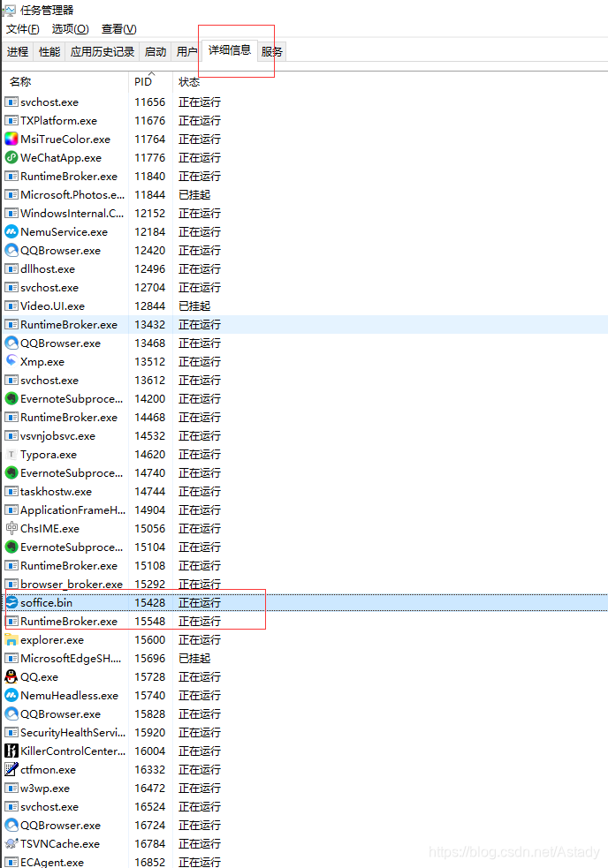Select svchost.exe with PID 16524
This screenshot has width=608, height=868.
(305, 806)
